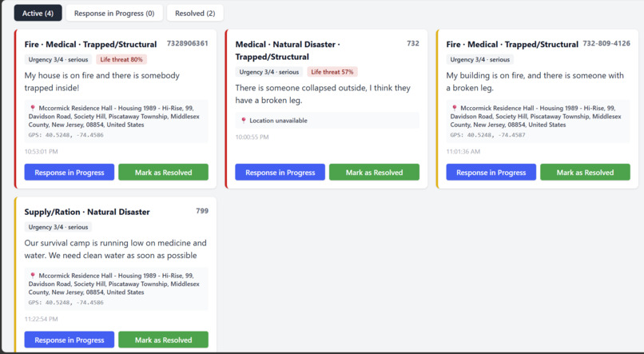
Task: Click the phone number 732-809-4126
Action: (x=606, y=43)
